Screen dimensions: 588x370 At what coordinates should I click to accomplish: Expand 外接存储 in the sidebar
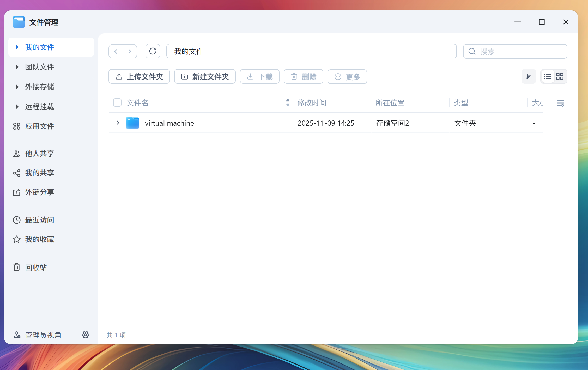pos(17,87)
